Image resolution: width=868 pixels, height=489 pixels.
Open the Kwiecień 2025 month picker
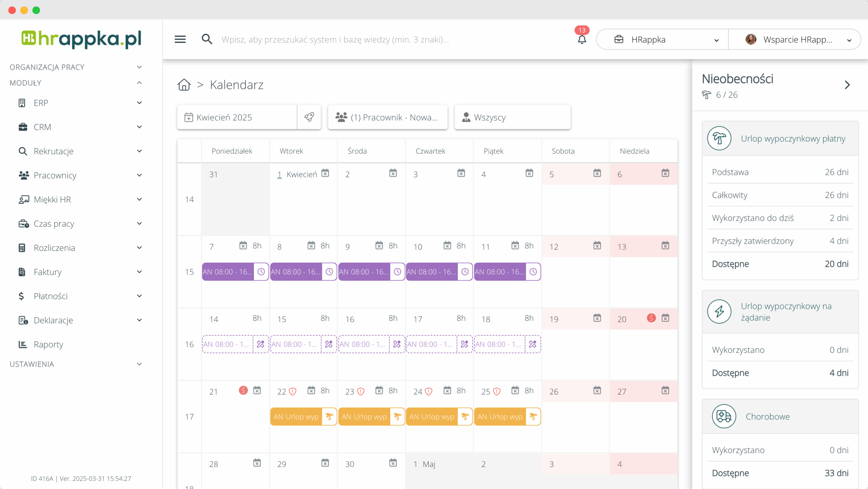click(x=237, y=117)
